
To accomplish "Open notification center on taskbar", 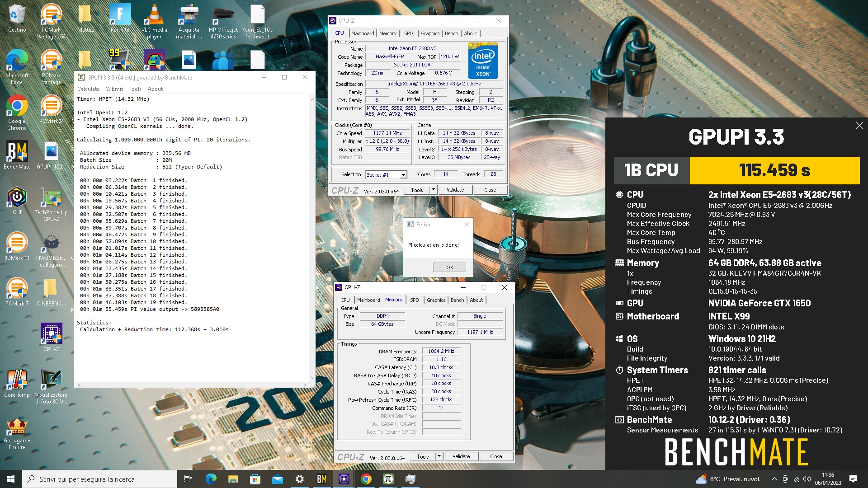I will [x=853, y=479].
